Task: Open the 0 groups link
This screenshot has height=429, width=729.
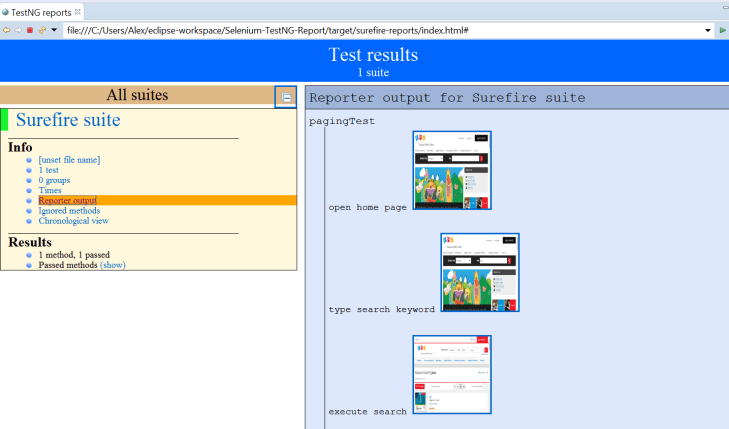Action: tap(54, 180)
